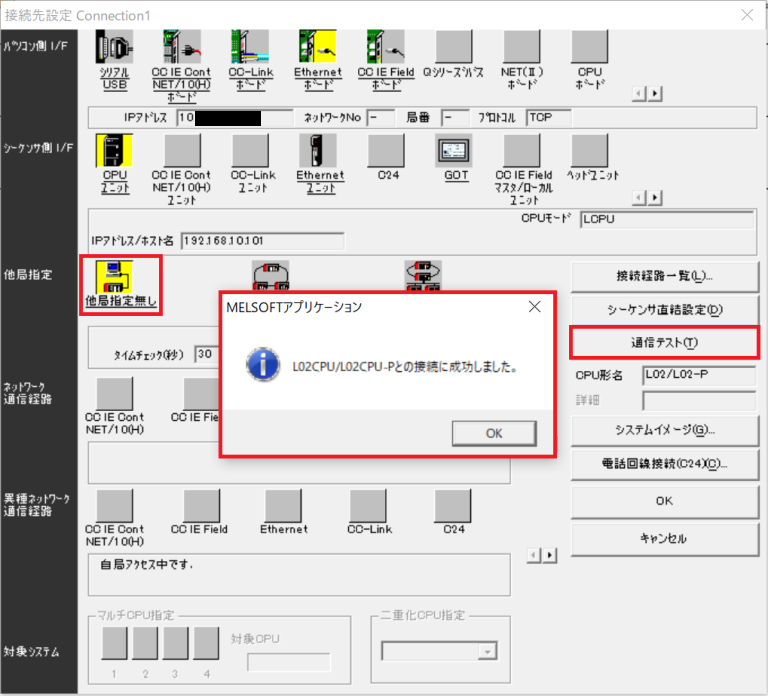Click the キャンセル button
This screenshot has width=768, height=696.
pyautogui.click(x=664, y=538)
